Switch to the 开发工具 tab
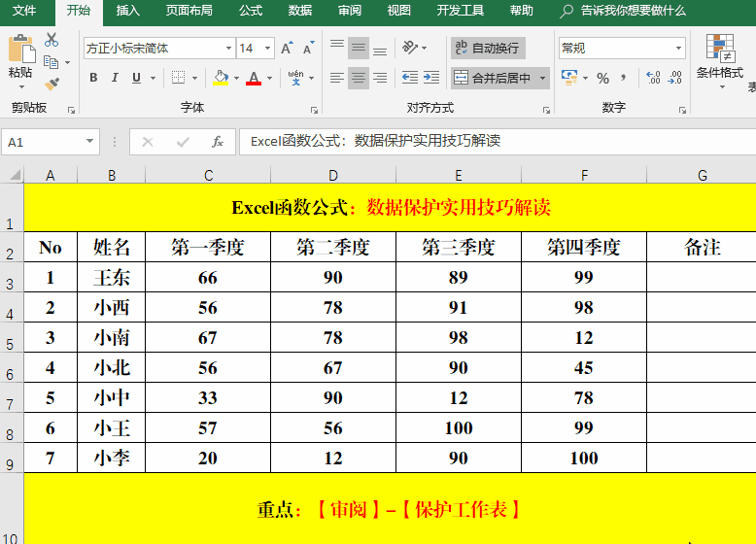756x544 pixels. point(460,11)
